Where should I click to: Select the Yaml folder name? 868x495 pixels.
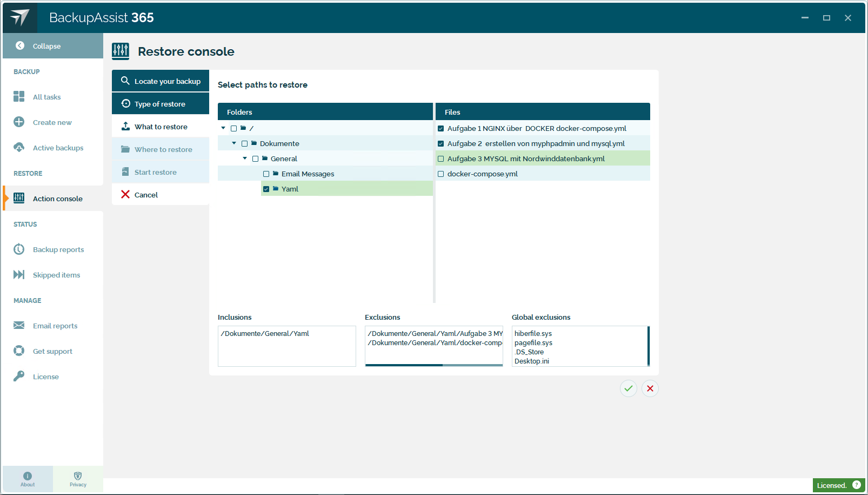click(290, 189)
